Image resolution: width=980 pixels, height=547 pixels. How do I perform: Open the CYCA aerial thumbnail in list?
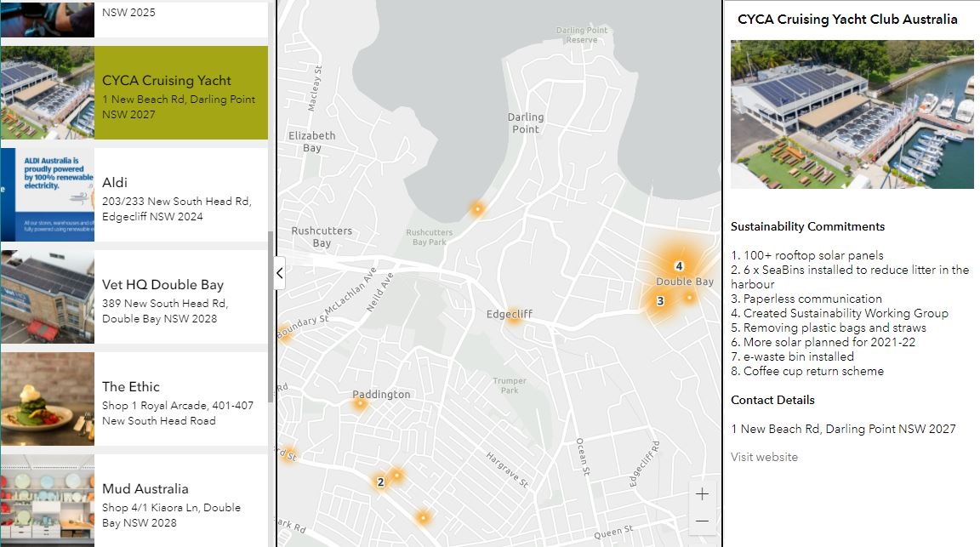(48, 93)
